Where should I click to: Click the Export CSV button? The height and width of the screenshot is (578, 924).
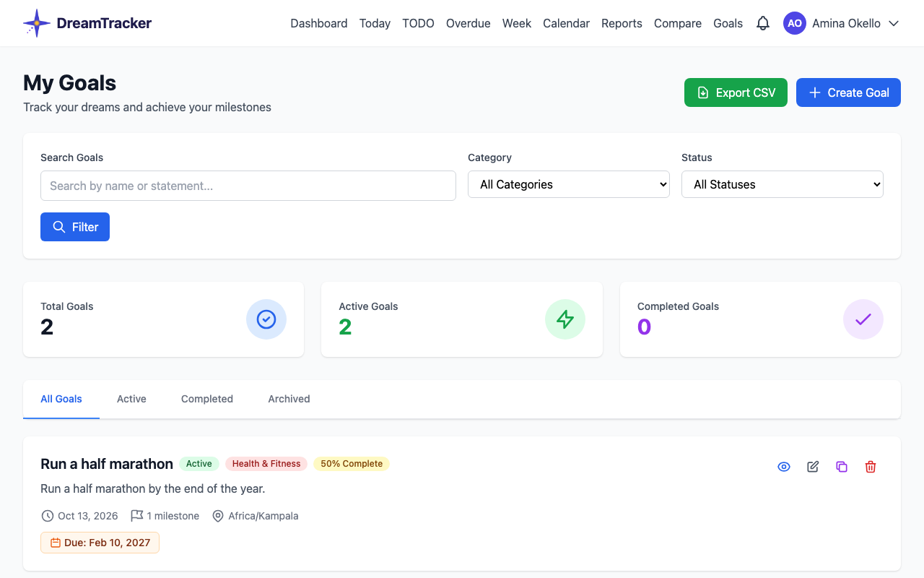pyautogui.click(x=736, y=92)
